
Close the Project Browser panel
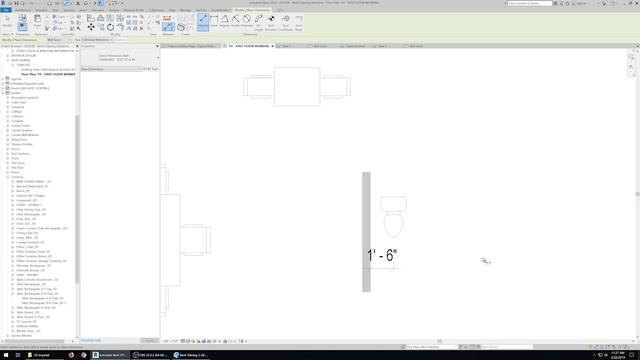(x=77, y=46)
